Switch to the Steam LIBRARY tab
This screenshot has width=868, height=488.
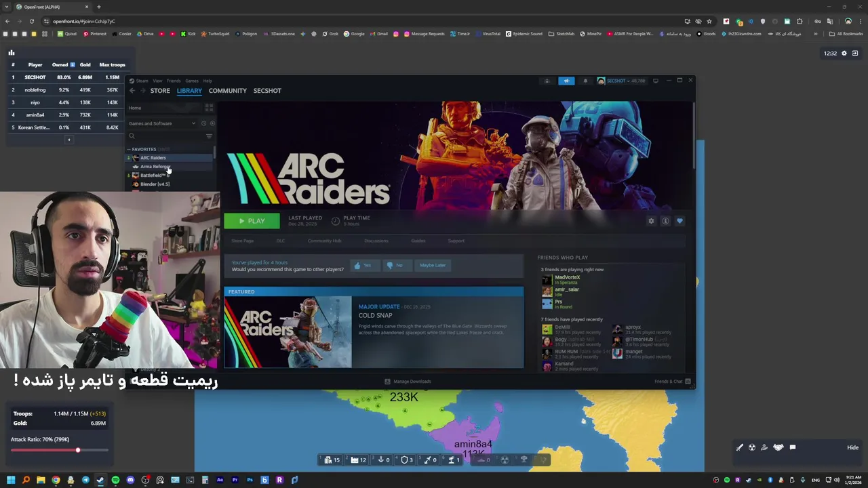pyautogui.click(x=189, y=91)
